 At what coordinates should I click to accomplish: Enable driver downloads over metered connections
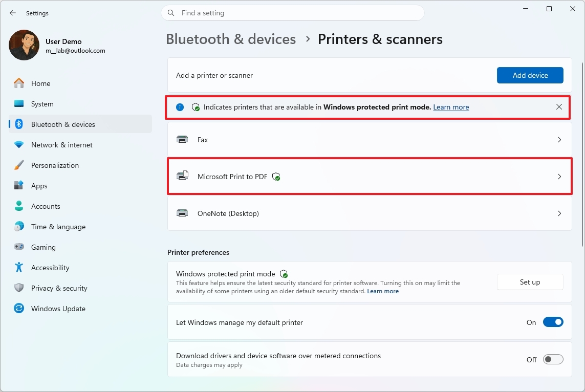(553, 359)
